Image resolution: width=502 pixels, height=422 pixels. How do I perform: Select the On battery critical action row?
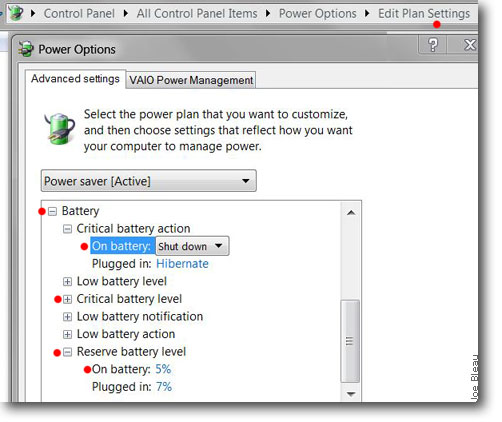click(122, 246)
